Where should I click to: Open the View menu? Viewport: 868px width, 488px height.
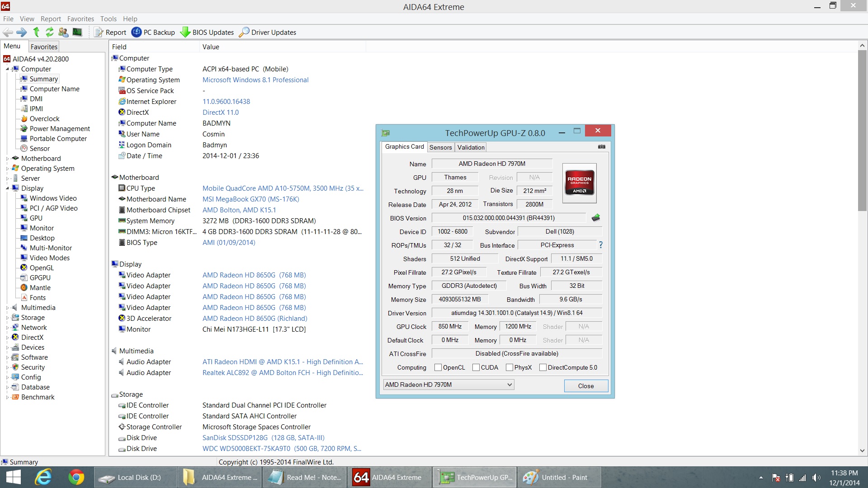pyautogui.click(x=27, y=19)
